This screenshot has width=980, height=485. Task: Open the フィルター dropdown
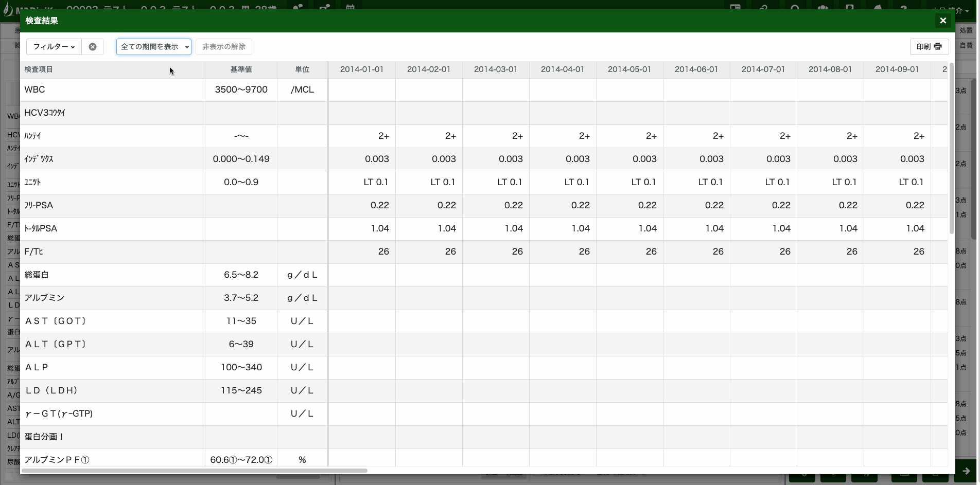54,47
